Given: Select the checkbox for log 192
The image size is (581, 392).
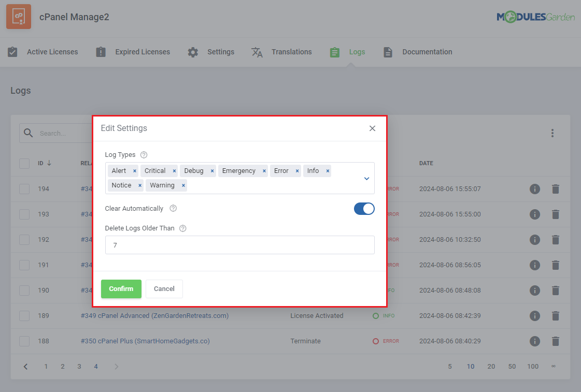Looking at the screenshot, I should click(x=24, y=239).
